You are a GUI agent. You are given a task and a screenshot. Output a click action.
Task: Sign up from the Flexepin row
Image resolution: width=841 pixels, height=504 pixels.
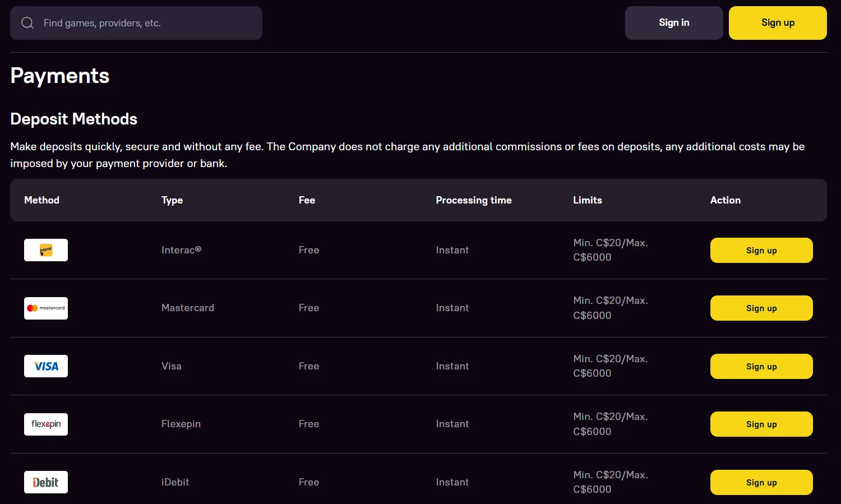pos(761,424)
